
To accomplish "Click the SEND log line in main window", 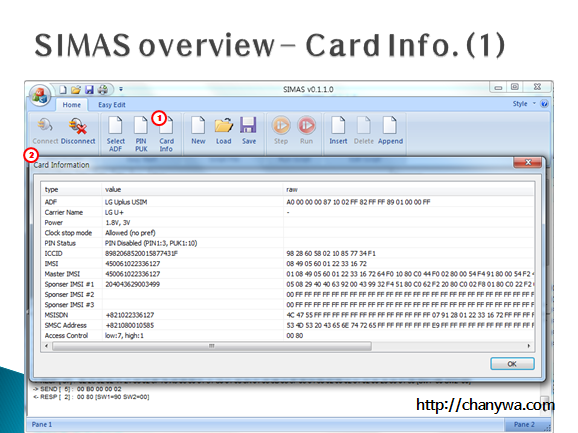I will pyautogui.click(x=77, y=389).
